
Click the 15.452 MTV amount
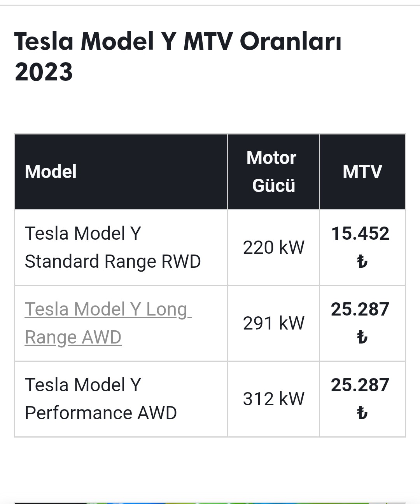[x=360, y=234]
